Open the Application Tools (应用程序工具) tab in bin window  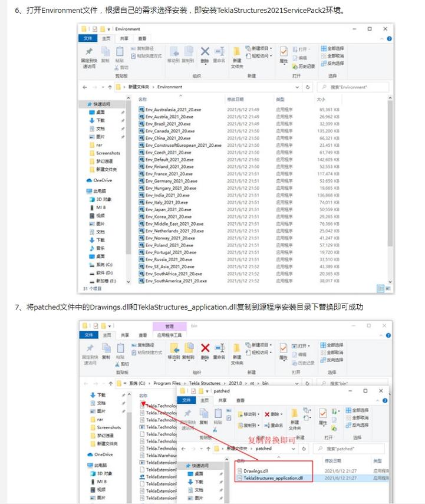(169, 335)
